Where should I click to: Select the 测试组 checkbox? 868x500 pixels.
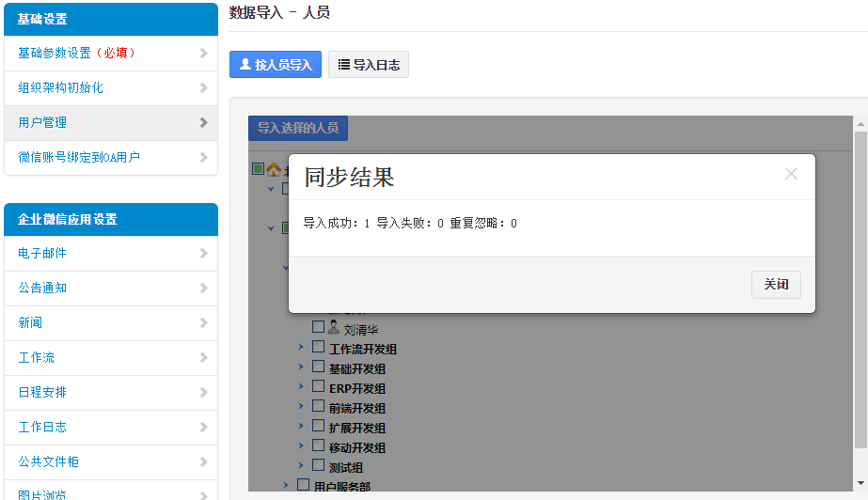click(x=318, y=465)
